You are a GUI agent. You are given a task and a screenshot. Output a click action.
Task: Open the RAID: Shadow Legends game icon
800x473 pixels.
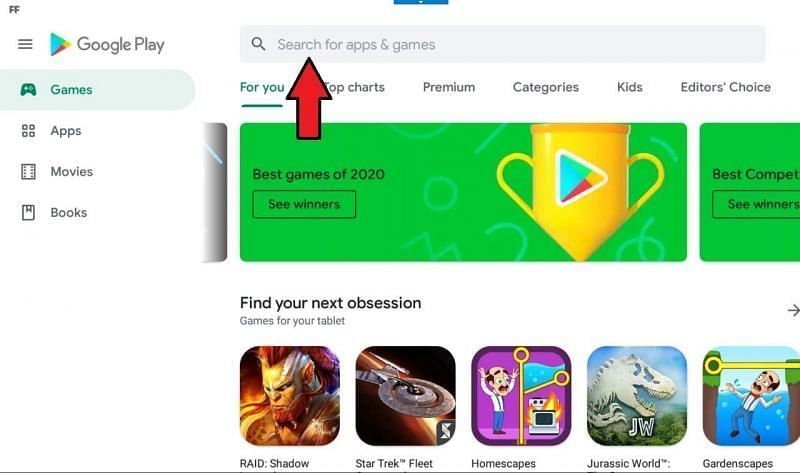(x=290, y=396)
